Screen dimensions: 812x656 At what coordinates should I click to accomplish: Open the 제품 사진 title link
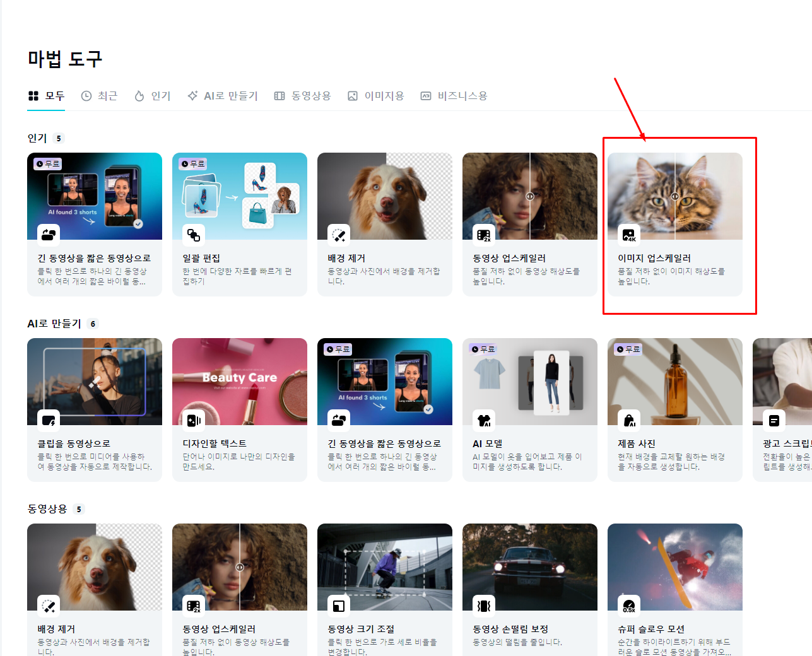point(637,443)
